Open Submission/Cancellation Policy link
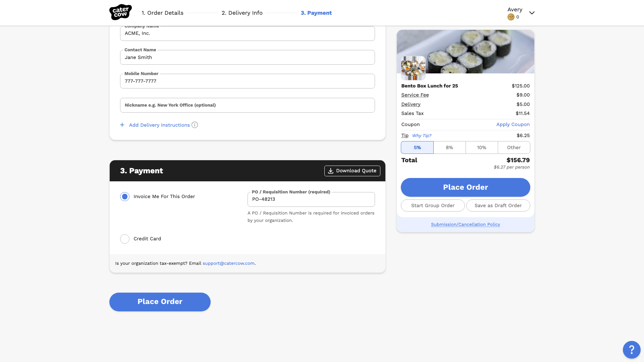Screen dimensions: 644x362 point(465,225)
